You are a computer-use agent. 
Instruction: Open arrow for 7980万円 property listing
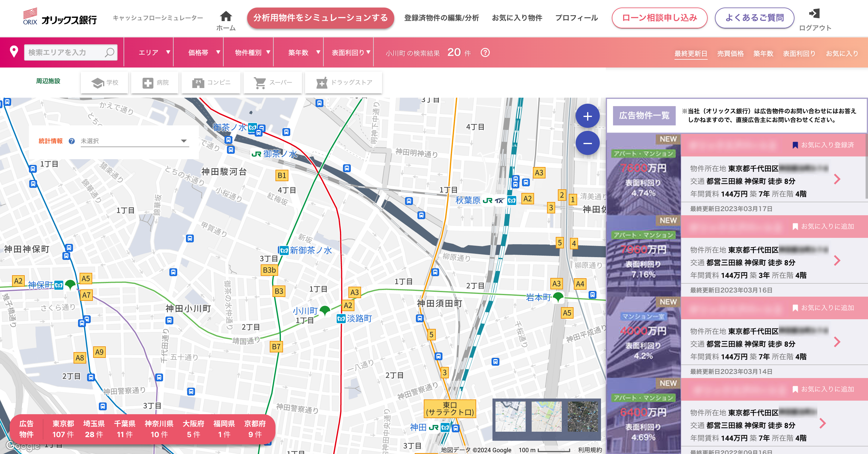(837, 260)
